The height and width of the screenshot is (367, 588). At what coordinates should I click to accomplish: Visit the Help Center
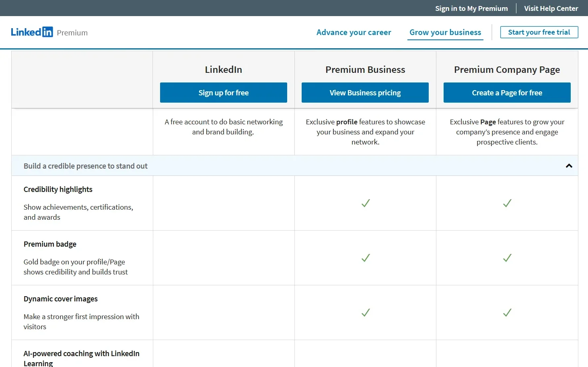tap(551, 8)
